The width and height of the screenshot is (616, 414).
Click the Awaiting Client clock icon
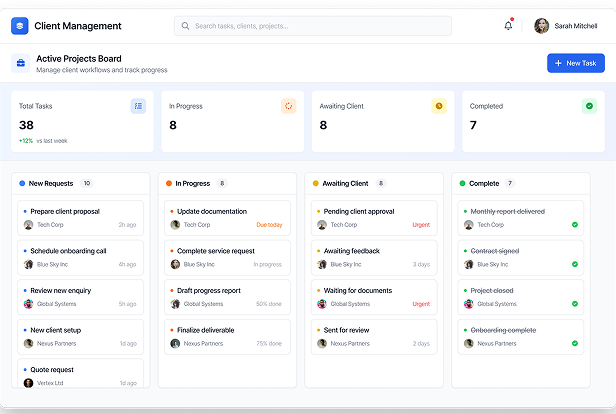pyautogui.click(x=438, y=106)
